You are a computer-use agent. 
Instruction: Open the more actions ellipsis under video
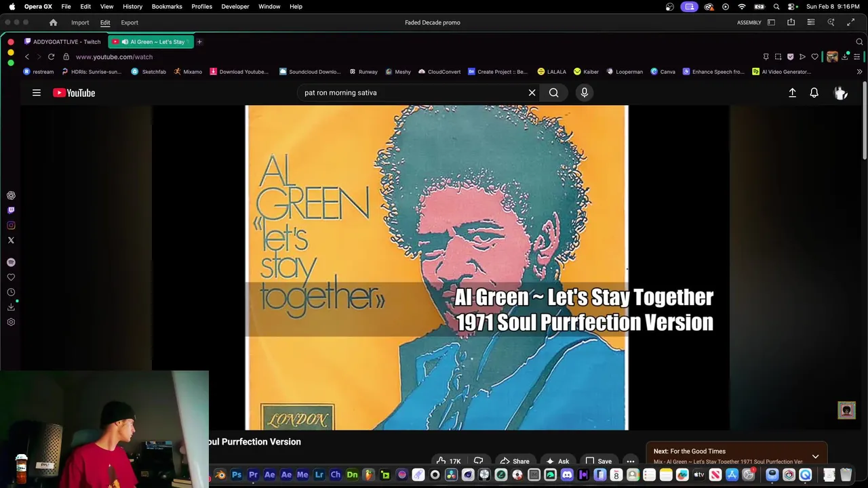[631, 461]
